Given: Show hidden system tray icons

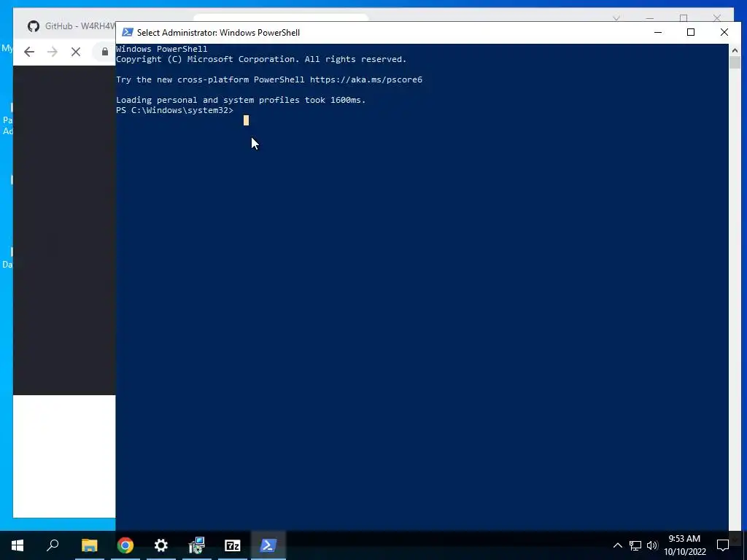Looking at the screenshot, I should click(617, 545).
